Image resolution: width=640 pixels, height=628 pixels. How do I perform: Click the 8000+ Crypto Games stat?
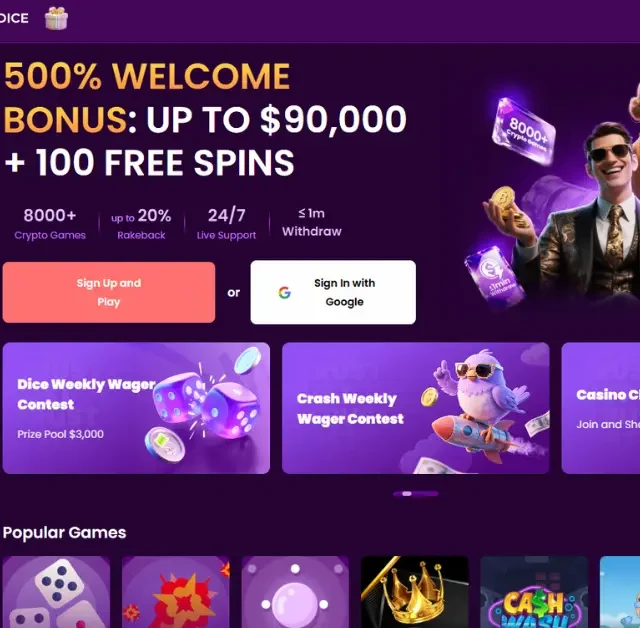point(50,224)
